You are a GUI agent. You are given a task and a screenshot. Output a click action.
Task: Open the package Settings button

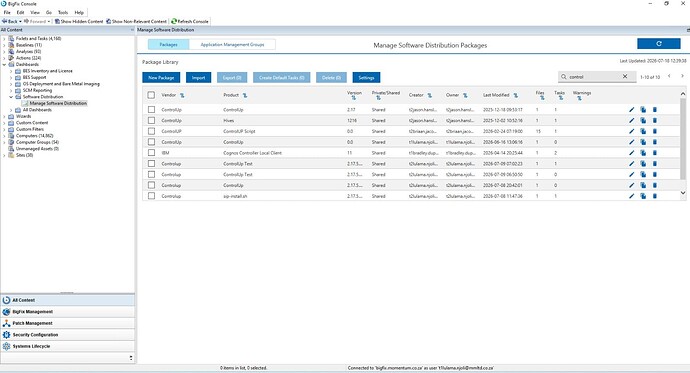coord(366,77)
